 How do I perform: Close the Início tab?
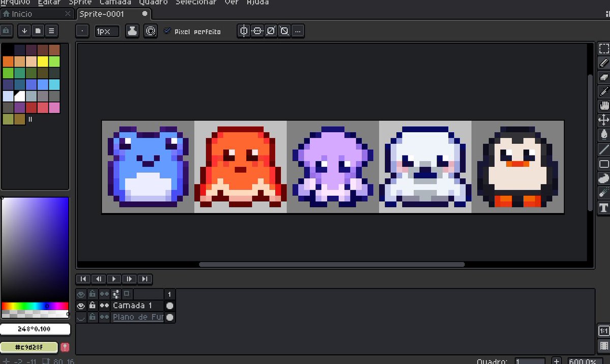point(68,14)
